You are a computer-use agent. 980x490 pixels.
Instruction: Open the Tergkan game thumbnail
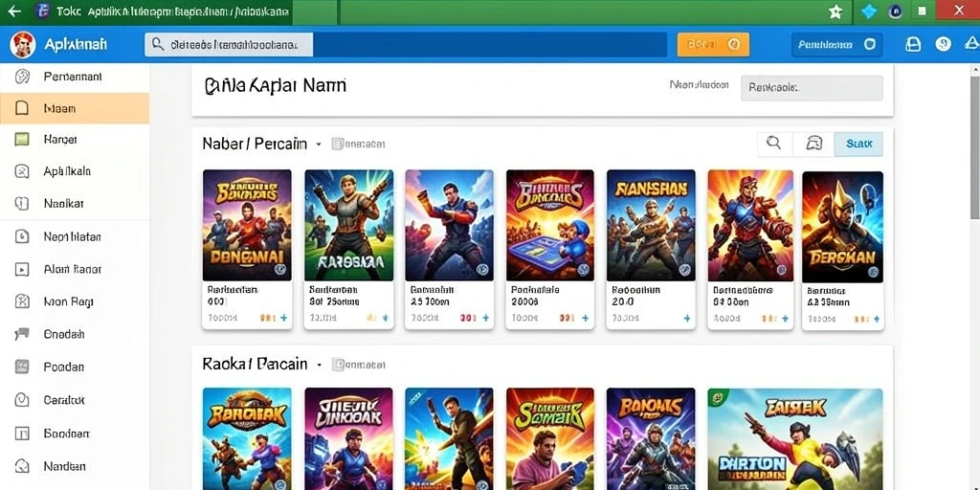coord(842,227)
